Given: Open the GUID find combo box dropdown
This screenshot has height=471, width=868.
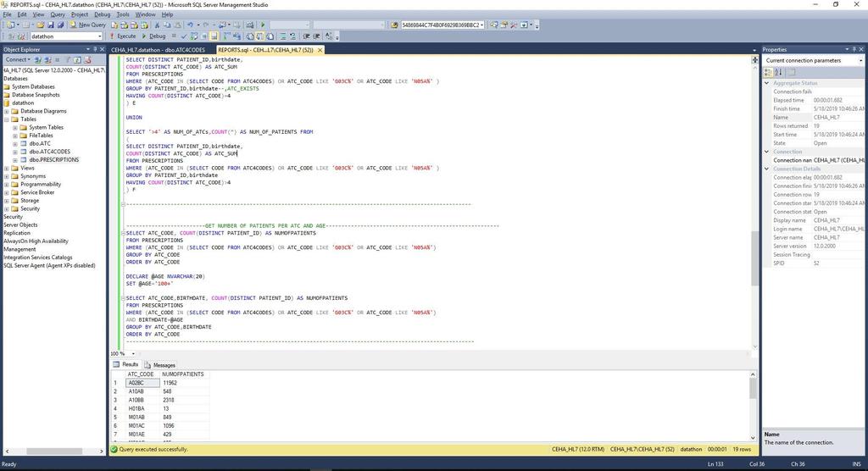Looking at the screenshot, I should click(x=482, y=25).
